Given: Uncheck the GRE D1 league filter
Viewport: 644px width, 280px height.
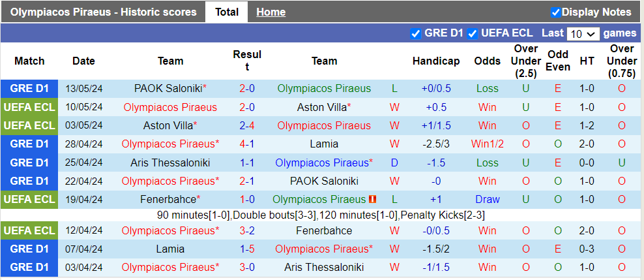Looking at the screenshot, I should click(416, 33).
